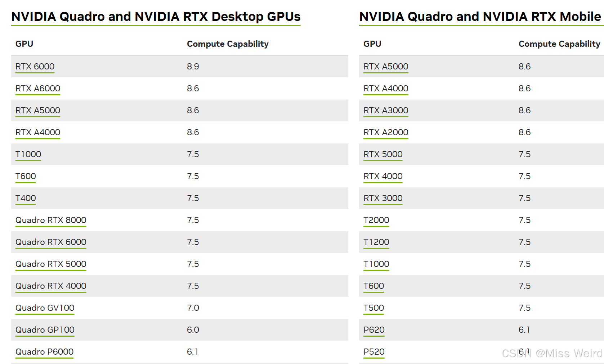Screen dimensions: 604x364
Task: Open RTX A5000 link in Mobile GPUs table
Action: [x=386, y=67]
